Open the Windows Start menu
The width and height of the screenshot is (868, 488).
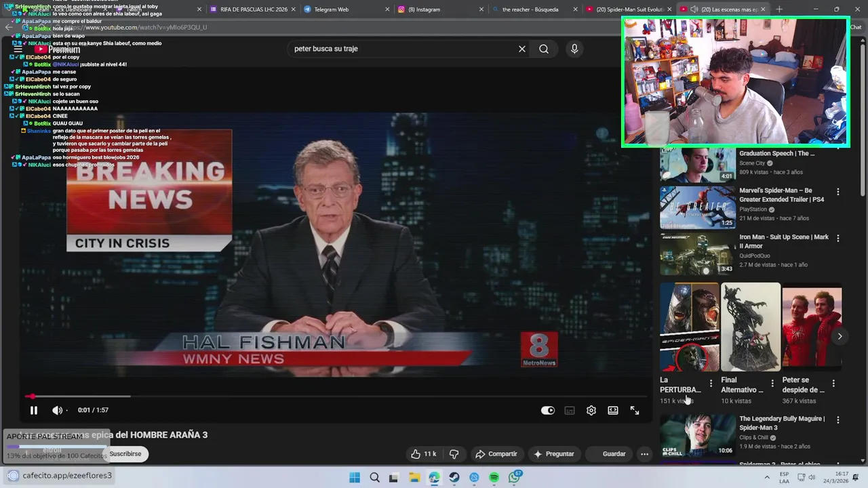355,478
